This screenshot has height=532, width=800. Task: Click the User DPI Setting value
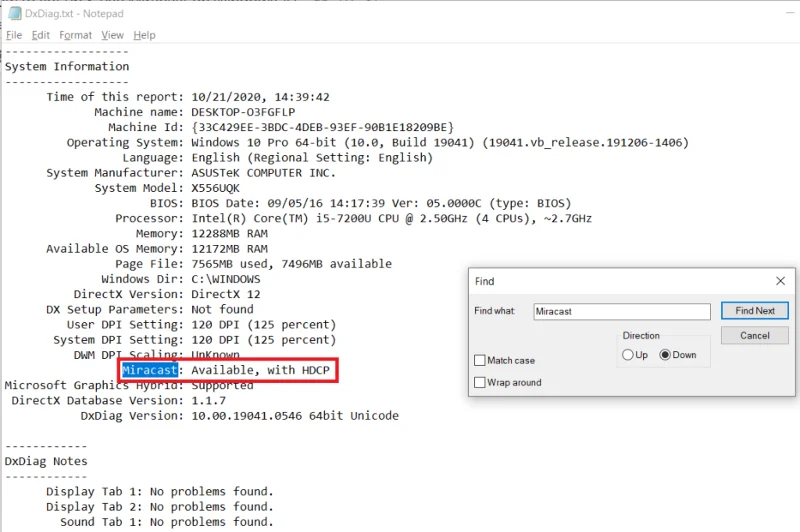click(x=264, y=324)
